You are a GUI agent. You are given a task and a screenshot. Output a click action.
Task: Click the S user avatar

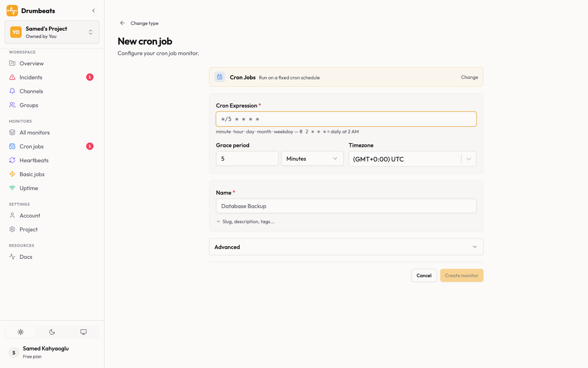(x=14, y=352)
